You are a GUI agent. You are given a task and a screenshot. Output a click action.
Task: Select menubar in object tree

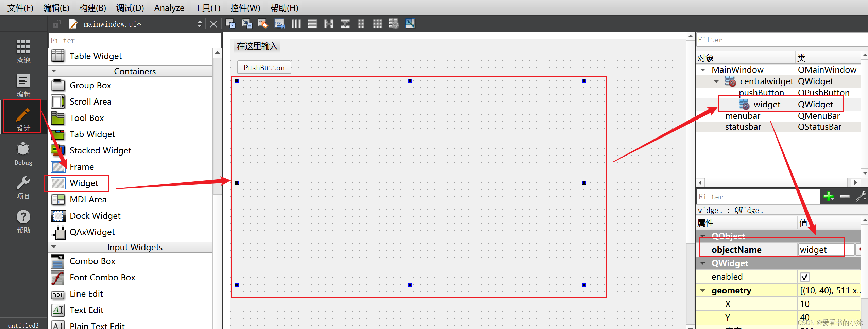743,116
